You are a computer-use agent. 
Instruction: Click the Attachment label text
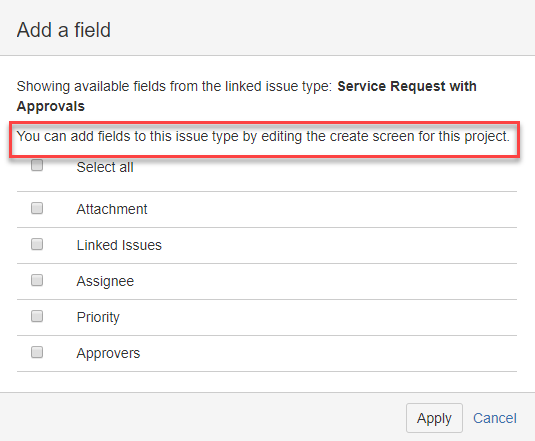coord(112,209)
